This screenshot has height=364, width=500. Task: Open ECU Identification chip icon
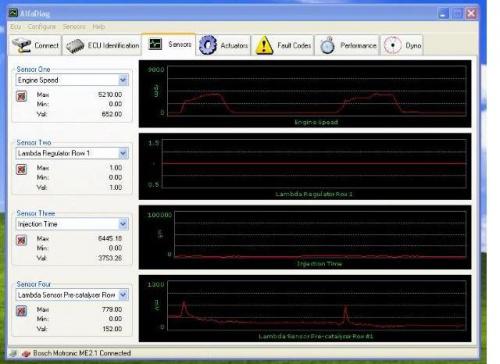click(x=75, y=46)
